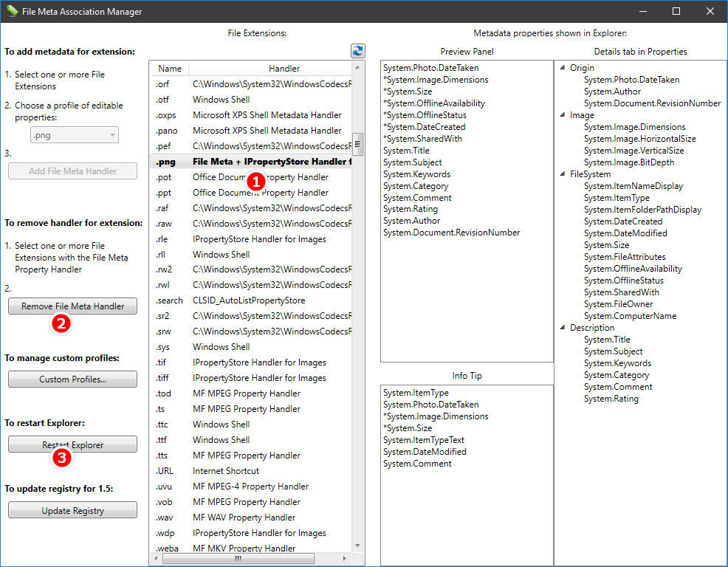728x567 pixels.
Task: Select System.Image.BitDepth in Details tree
Action: [629, 162]
